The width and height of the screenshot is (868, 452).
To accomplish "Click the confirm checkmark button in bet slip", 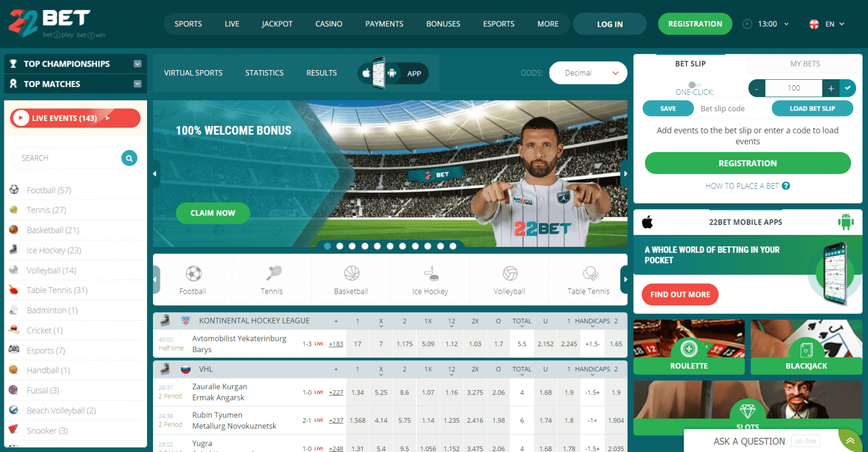I will click(x=847, y=88).
